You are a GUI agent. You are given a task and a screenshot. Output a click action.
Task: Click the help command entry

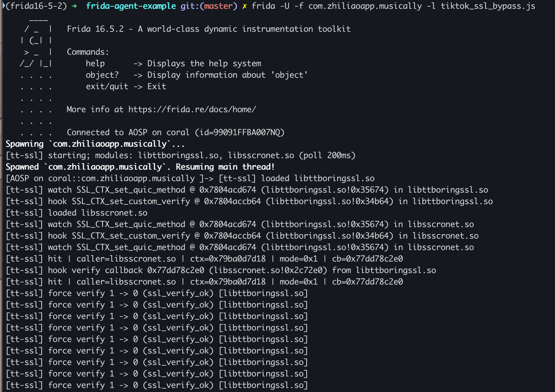pyautogui.click(x=95, y=64)
